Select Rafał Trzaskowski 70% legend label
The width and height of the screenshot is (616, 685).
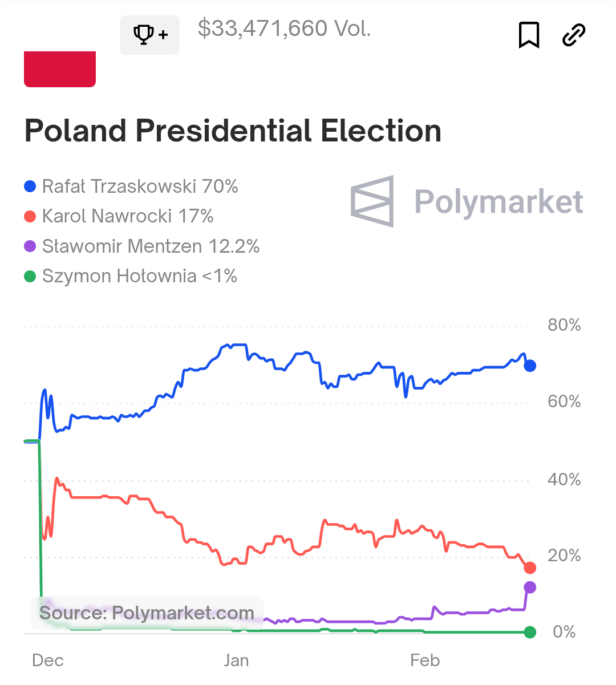140,187
